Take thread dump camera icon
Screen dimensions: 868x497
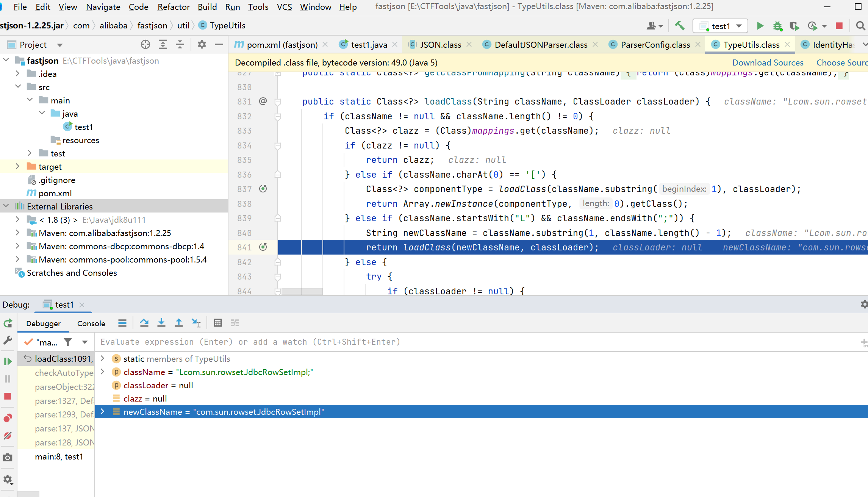click(x=8, y=458)
